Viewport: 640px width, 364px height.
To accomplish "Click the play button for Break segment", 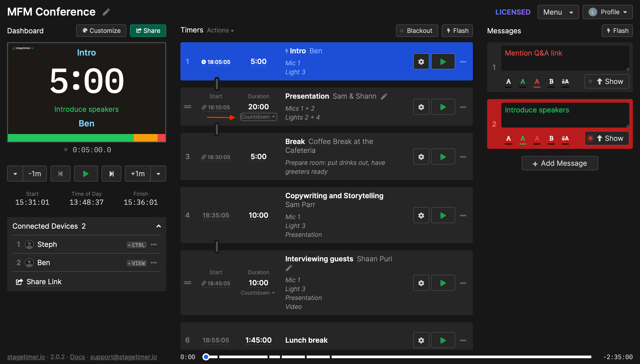I will point(443,157).
